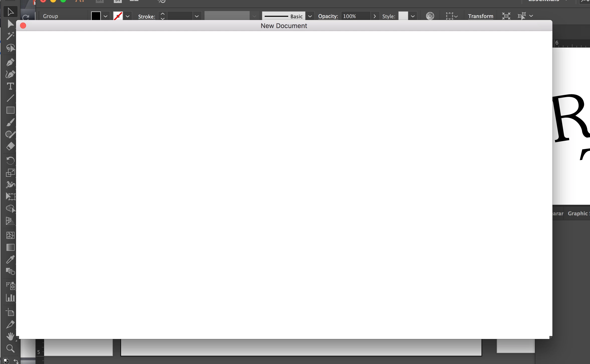Open the Graphic Styles panel tab
The height and width of the screenshot is (364, 590).
tap(578, 213)
